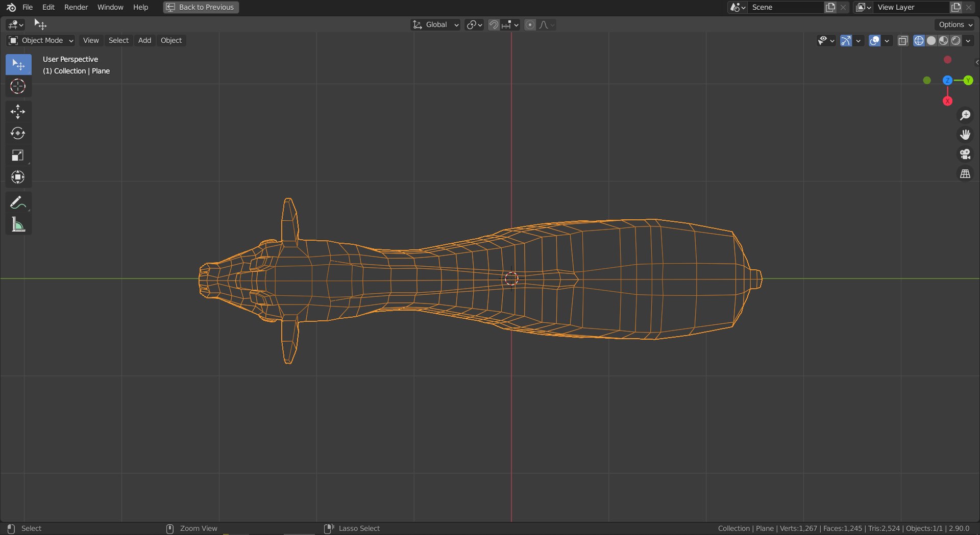Open gizmo options dropdown arrow
Image resolution: width=980 pixels, height=535 pixels.
[858, 40]
